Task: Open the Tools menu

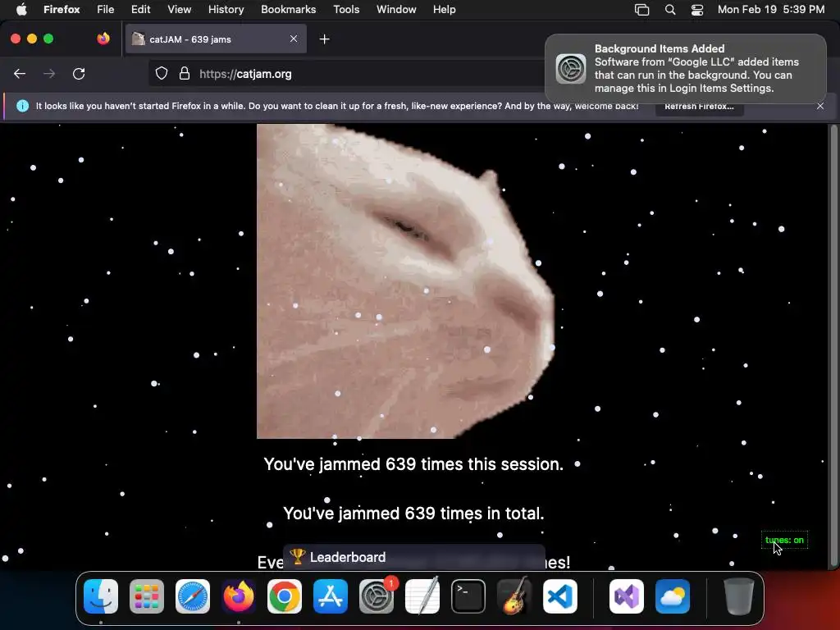Action: 346,10
